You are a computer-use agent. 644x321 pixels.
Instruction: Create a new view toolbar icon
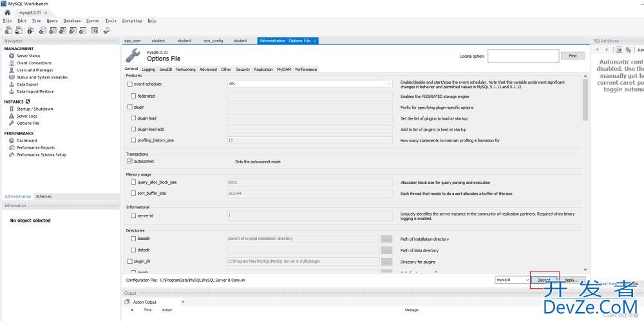[x=63, y=30]
